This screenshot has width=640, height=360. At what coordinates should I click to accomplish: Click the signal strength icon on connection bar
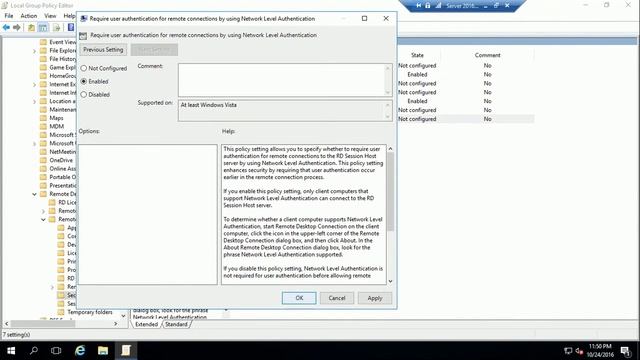pyautogui.click(x=438, y=6)
